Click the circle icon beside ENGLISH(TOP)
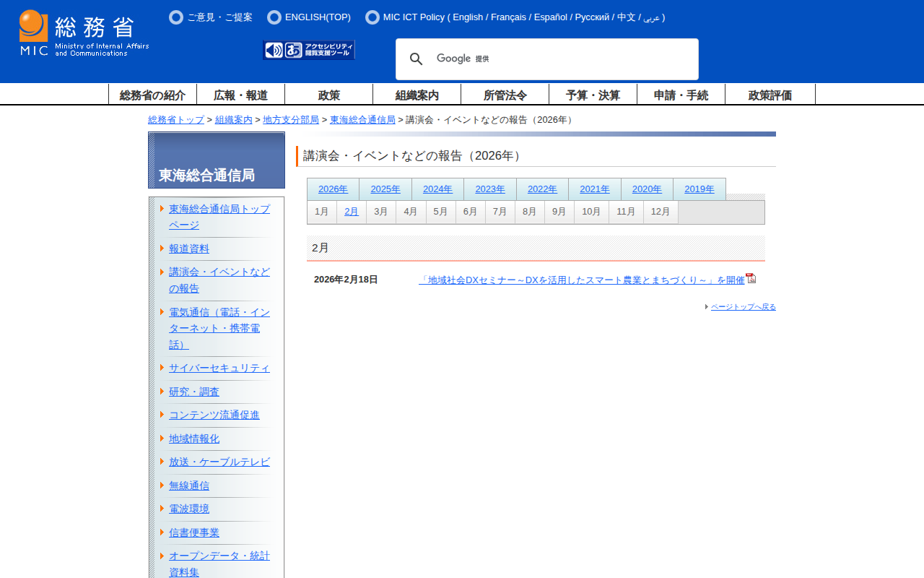The height and width of the screenshot is (578, 924). [x=274, y=17]
